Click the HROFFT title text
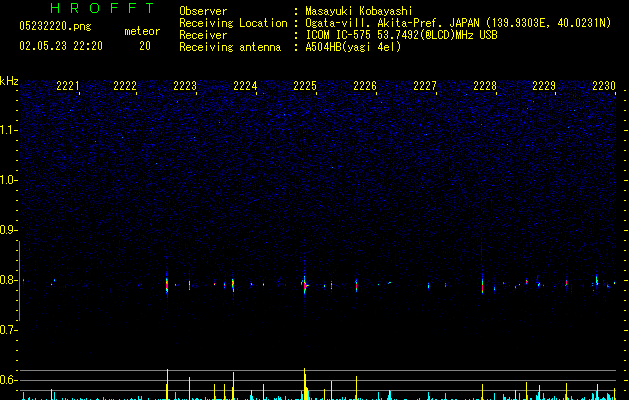Image resolution: width=629 pixels, height=400 pixels. click(102, 8)
